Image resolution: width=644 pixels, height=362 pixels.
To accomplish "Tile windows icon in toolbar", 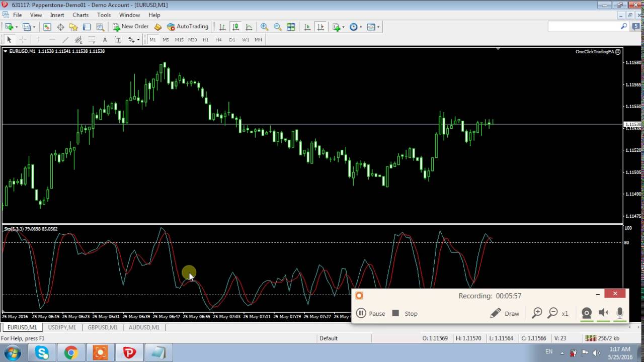I will [291, 27].
